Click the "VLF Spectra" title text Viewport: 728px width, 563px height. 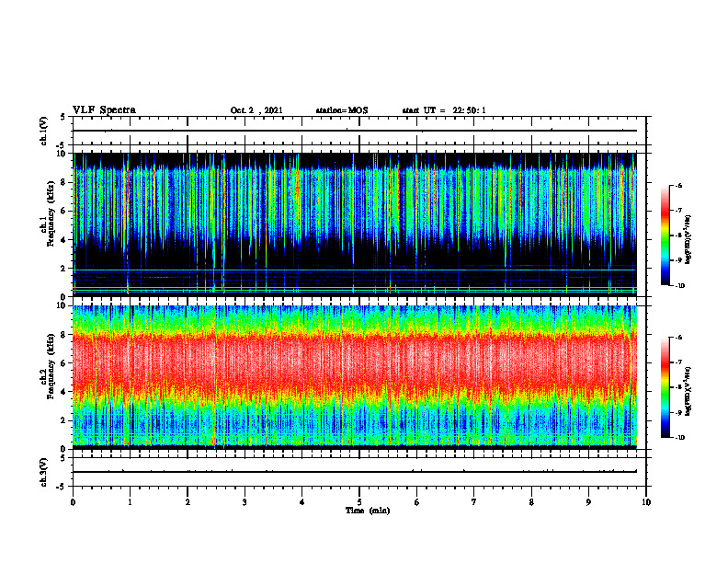[104, 110]
